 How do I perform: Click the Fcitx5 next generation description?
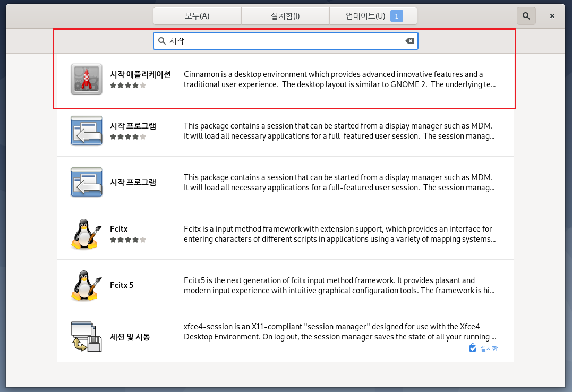[339, 285]
